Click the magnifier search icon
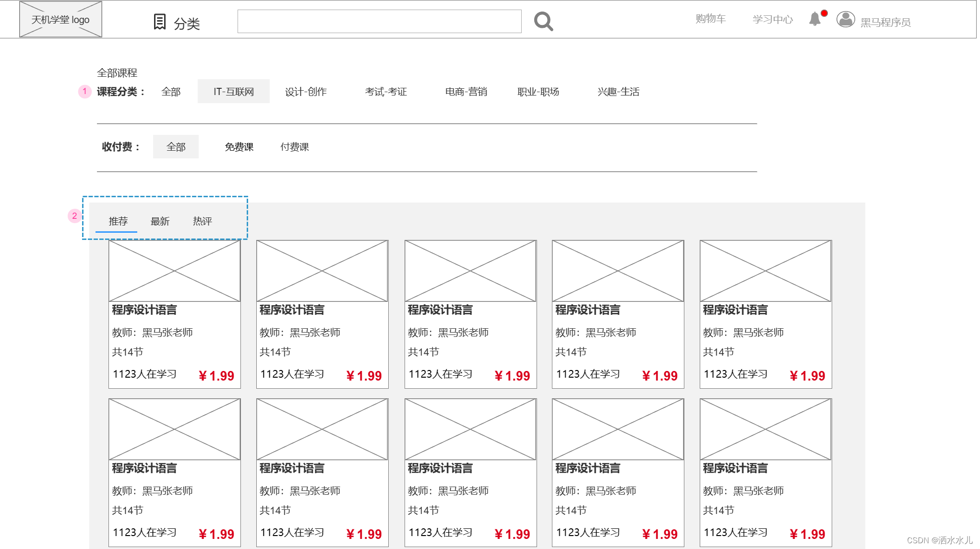Viewport: 980px width, 549px height. pyautogui.click(x=543, y=22)
